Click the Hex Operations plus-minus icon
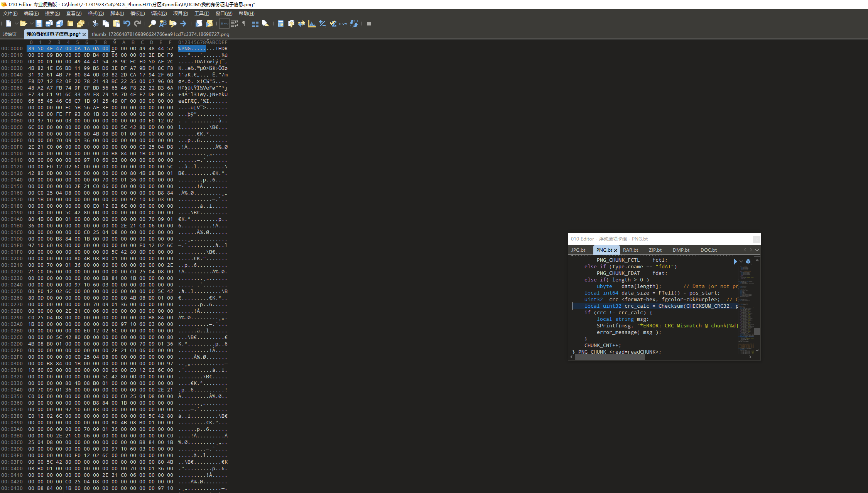 click(x=323, y=24)
